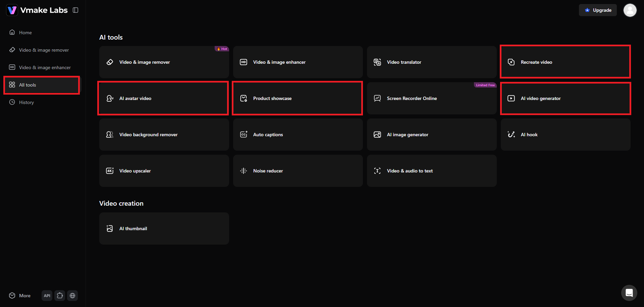The height and width of the screenshot is (307, 644).
Task: Click the AI avatar video card icon
Action: (x=110, y=98)
